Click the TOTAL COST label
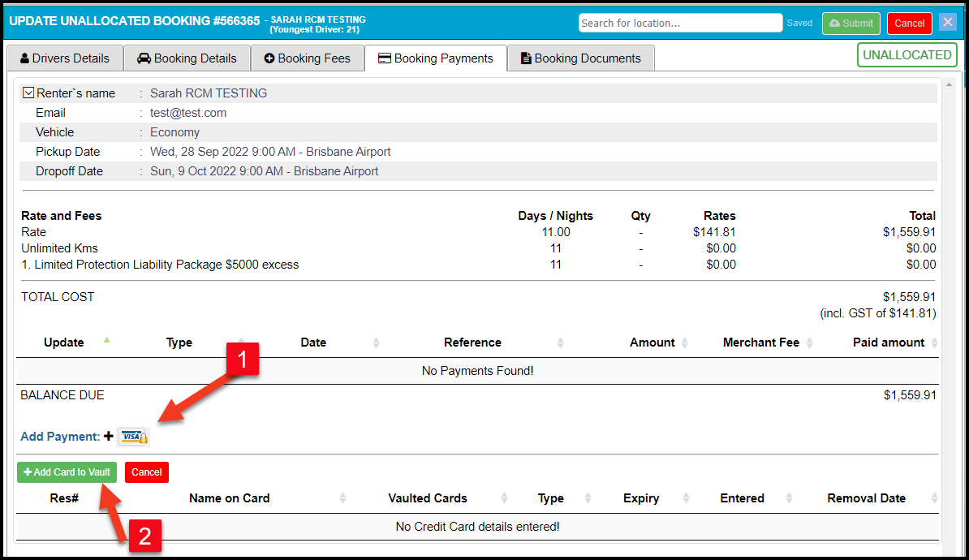Image resolution: width=969 pixels, height=560 pixels. (x=58, y=297)
